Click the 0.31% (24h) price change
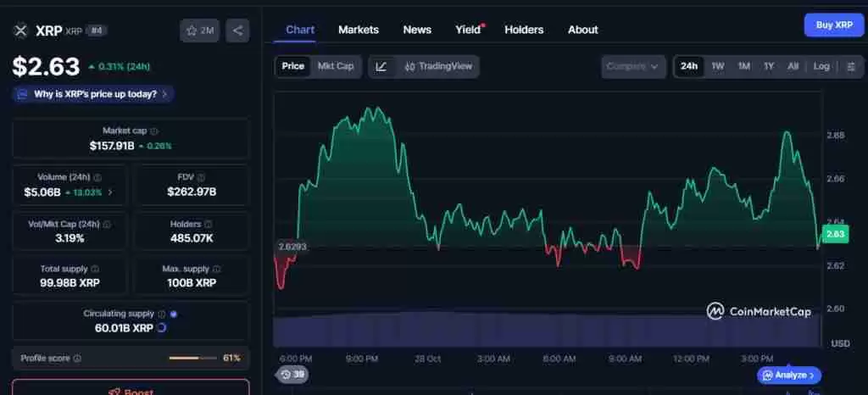 pos(119,67)
